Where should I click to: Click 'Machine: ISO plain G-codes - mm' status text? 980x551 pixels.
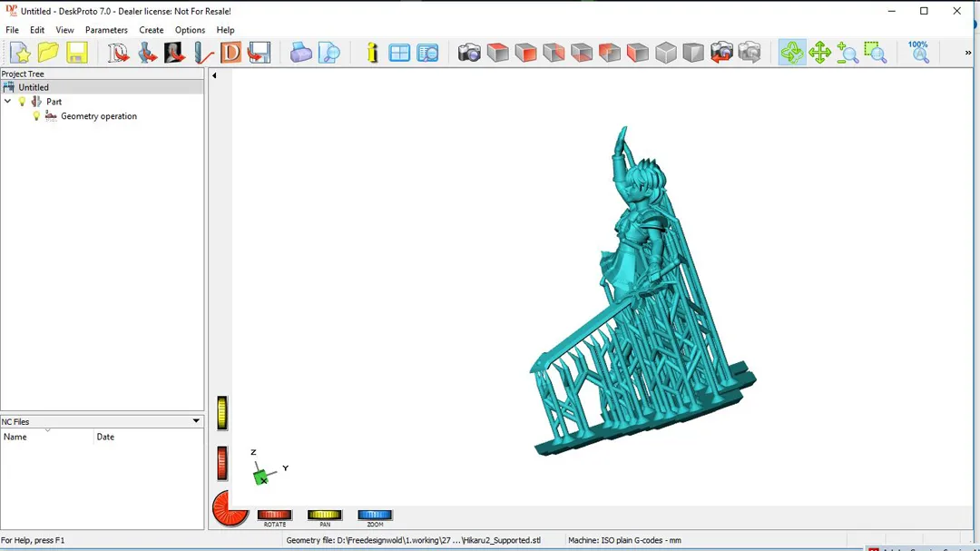(624, 540)
